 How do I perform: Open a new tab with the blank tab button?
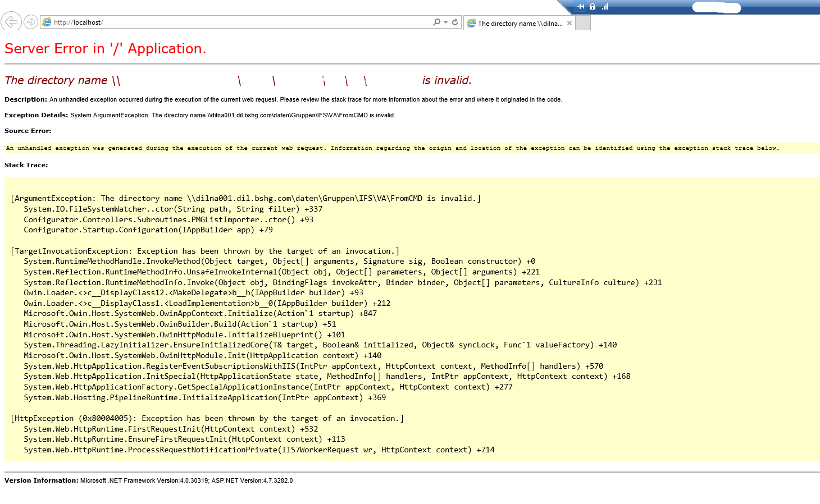click(x=583, y=23)
